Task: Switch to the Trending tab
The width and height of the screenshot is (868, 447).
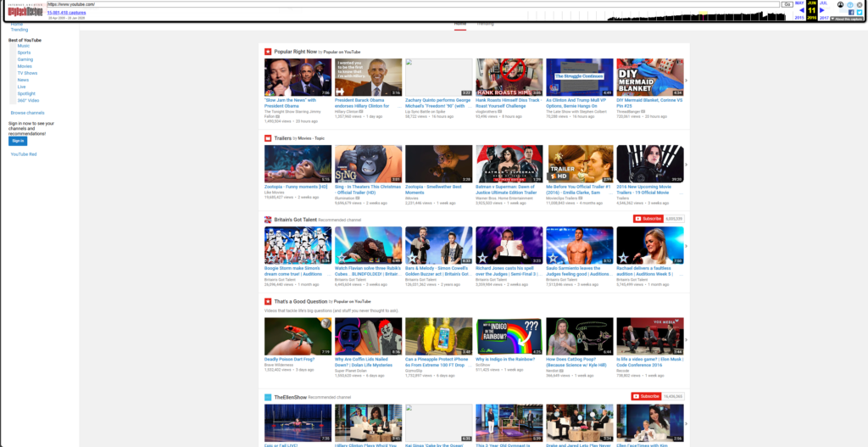Action: 485,24
